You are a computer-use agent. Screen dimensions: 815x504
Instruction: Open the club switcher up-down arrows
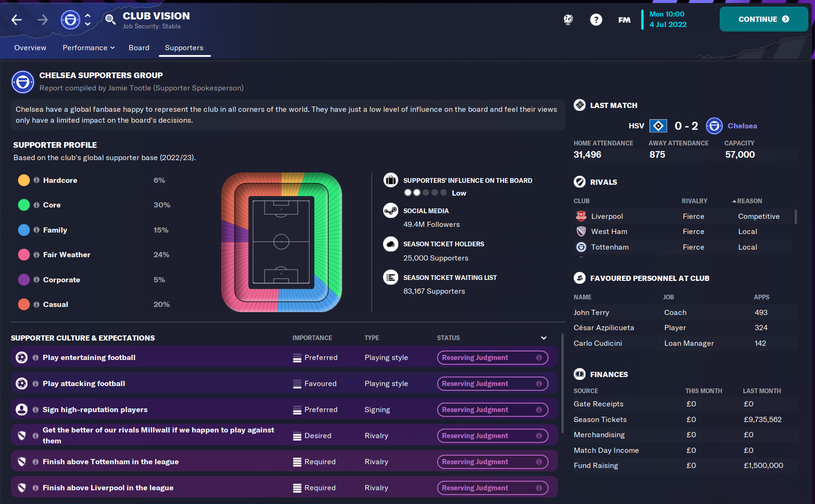point(88,19)
